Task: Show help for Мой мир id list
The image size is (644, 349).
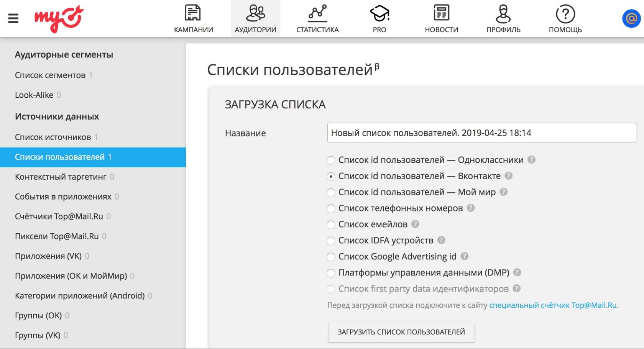Action: [x=504, y=192]
